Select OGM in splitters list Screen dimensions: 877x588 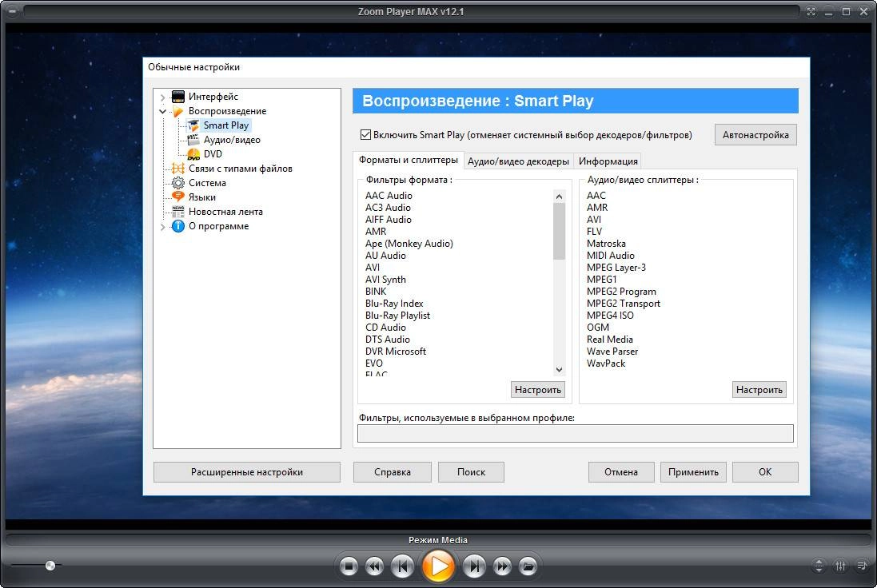coord(598,328)
